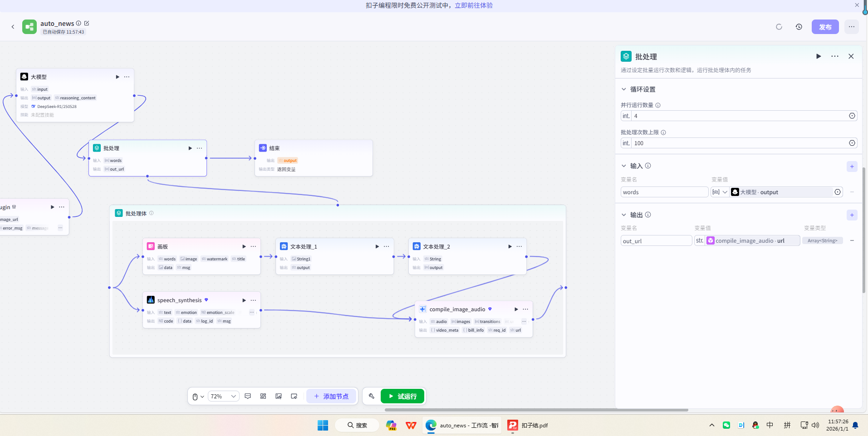Open the header more options menu

pyautogui.click(x=852, y=27)
